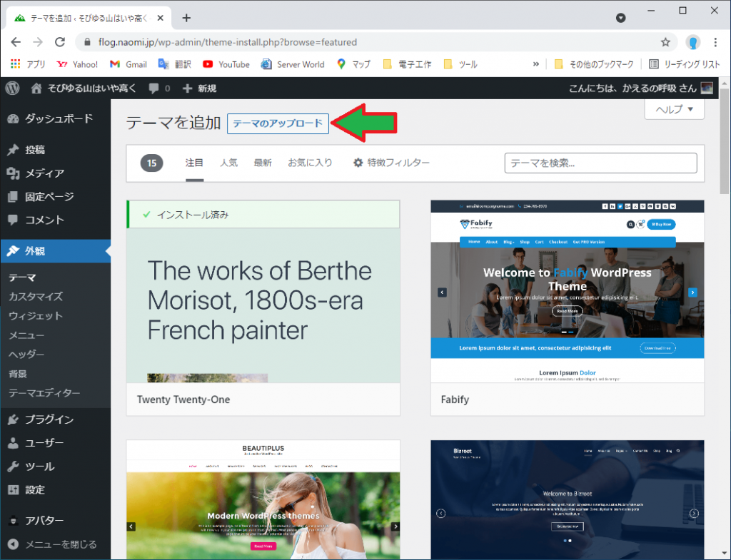Open the リーディングリスト reading list
The width and height of the screenshot is (731, 560).
point(685,64)
